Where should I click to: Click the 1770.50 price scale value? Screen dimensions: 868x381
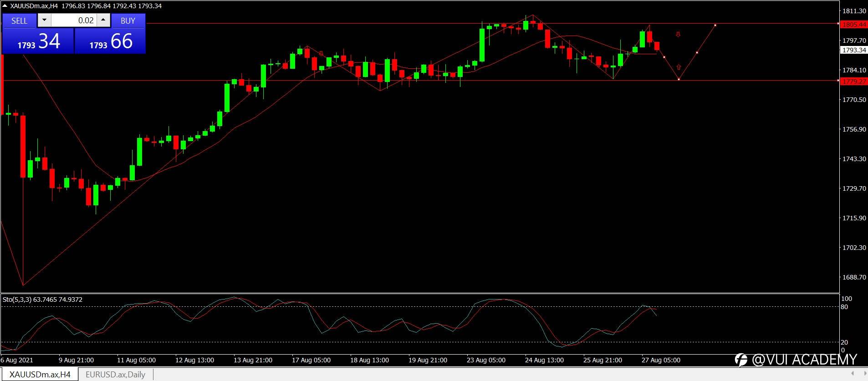(854, 100)
